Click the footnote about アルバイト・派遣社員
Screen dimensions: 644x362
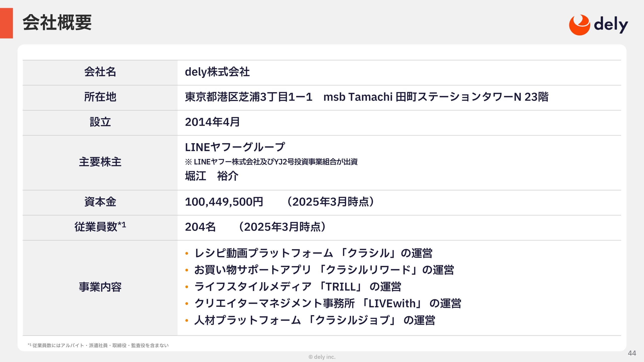click(x=98, y=345)
